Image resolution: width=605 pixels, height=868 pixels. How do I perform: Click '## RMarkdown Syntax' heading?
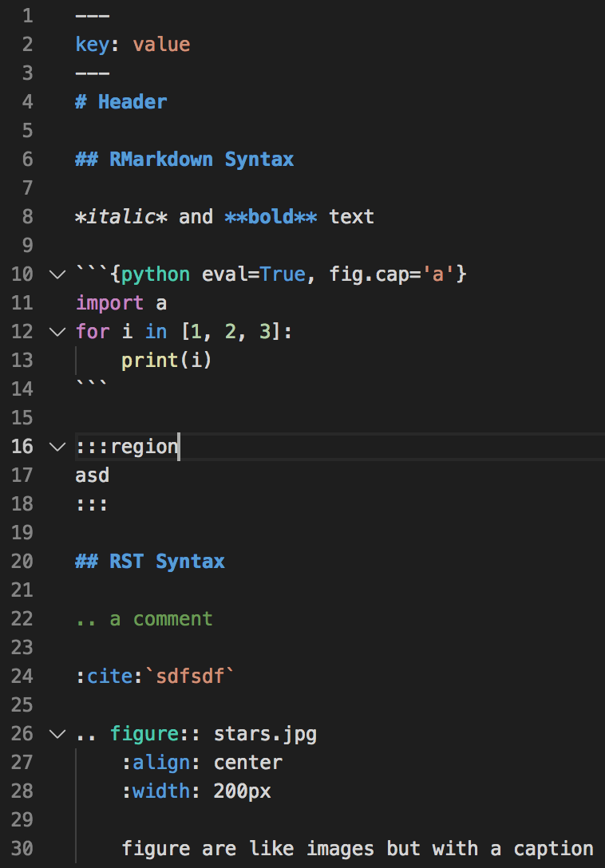coord(184,160)
